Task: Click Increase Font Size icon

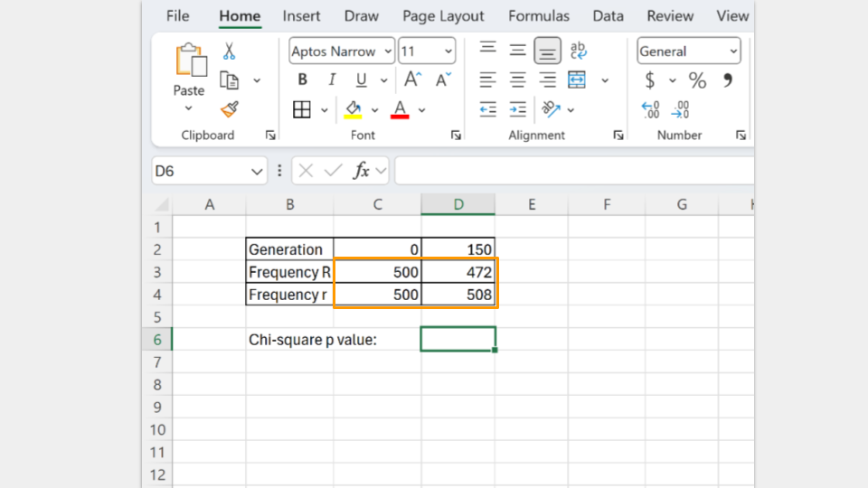Action: click(x=412, y=80)
